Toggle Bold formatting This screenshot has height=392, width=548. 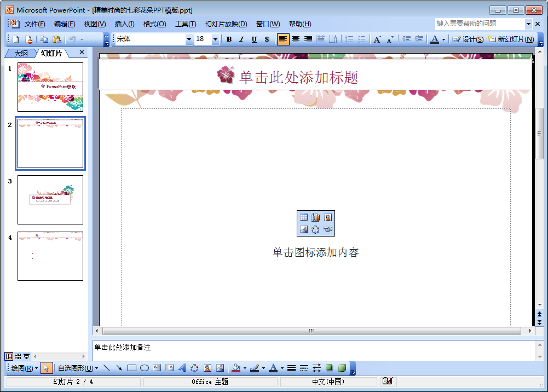[x=229, y=39]
